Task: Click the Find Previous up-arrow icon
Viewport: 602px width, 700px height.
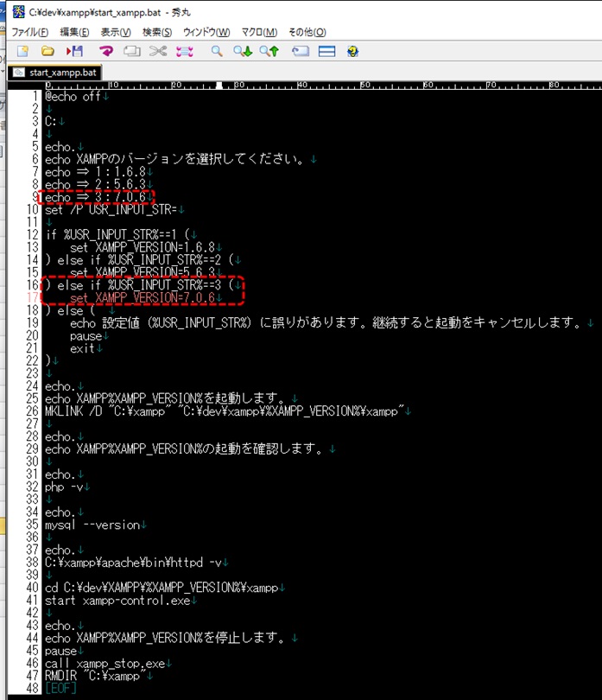Action: [x=269, y=52]
